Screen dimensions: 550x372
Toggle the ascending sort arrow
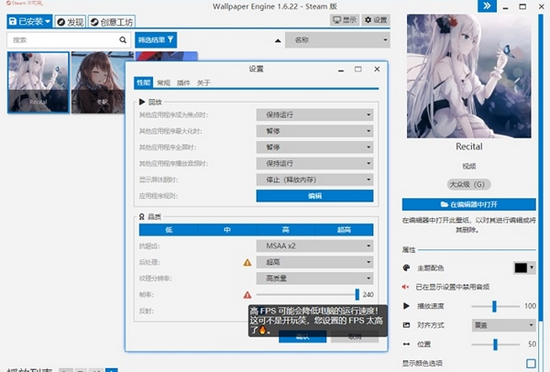click(278, 41)
